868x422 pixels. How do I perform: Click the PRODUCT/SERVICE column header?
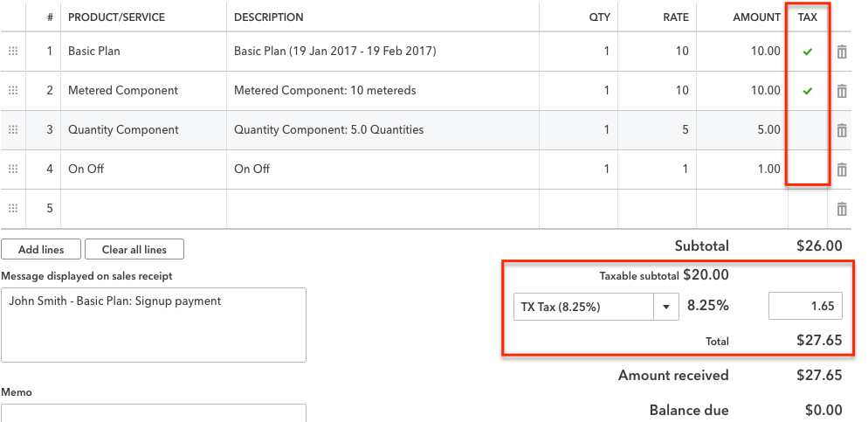pyautogui.click(x=116, y=17)
